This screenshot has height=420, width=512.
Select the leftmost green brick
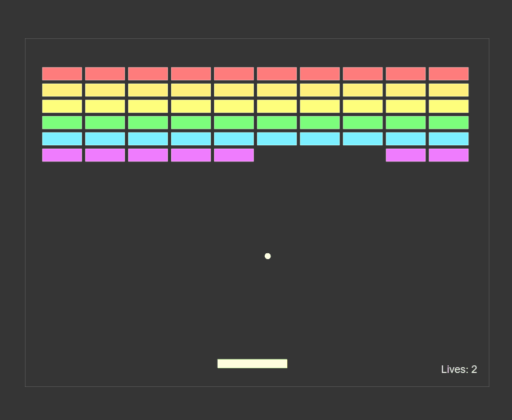pyautogui.click(x=62, y=123)
